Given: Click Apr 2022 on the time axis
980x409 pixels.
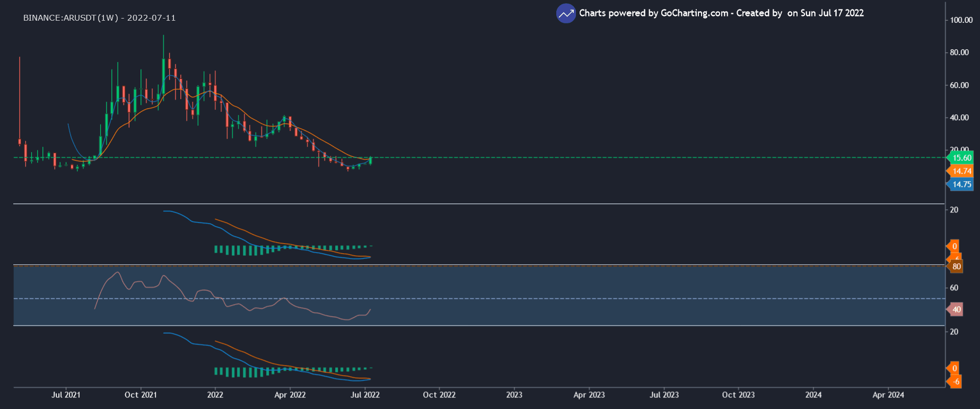Looking at the screenshot, I should (x=290, y=395).
